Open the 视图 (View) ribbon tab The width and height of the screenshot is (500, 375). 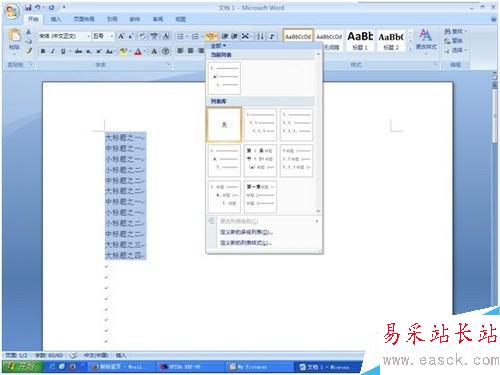[180, 19]
